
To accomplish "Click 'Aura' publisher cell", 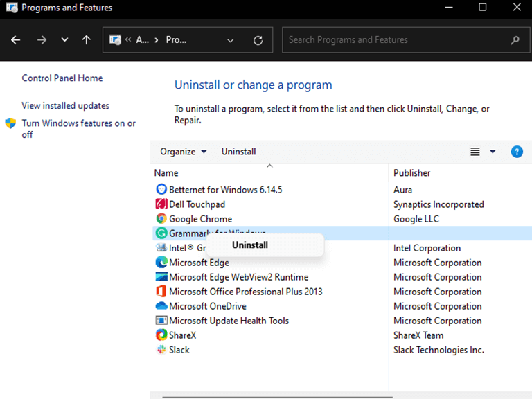I will click(x=402, y=190).
